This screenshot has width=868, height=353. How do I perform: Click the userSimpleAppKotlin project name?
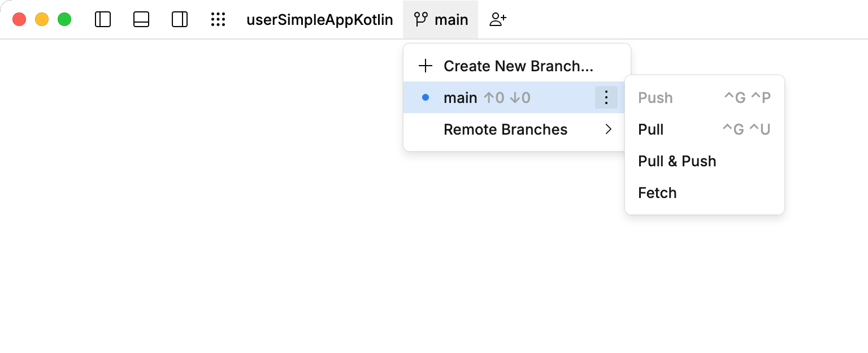click(x=319, y=19)
